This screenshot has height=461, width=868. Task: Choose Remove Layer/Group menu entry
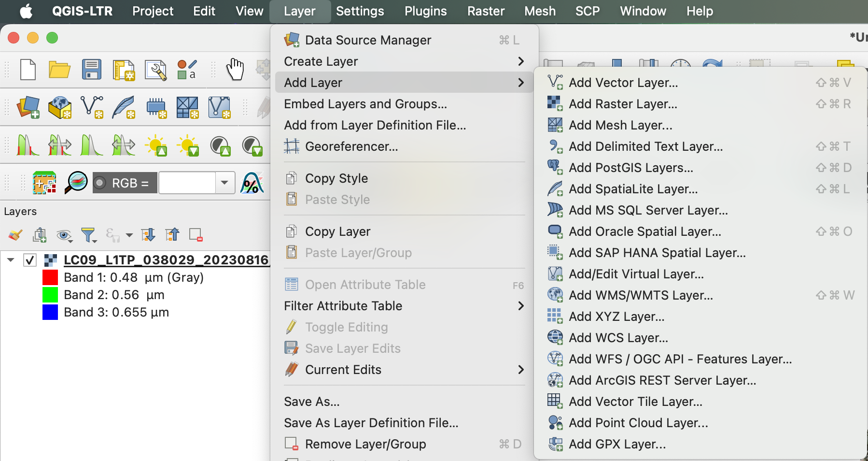pos(404,444)
